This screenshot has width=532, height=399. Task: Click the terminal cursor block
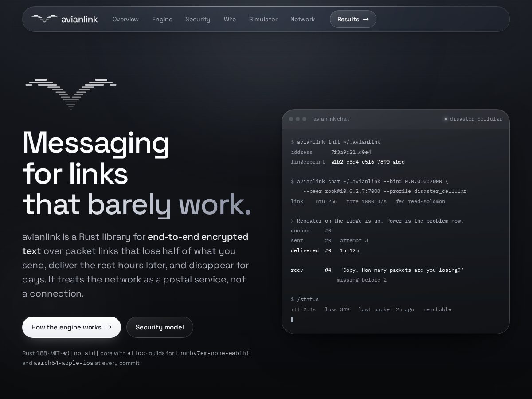point(292,319)
